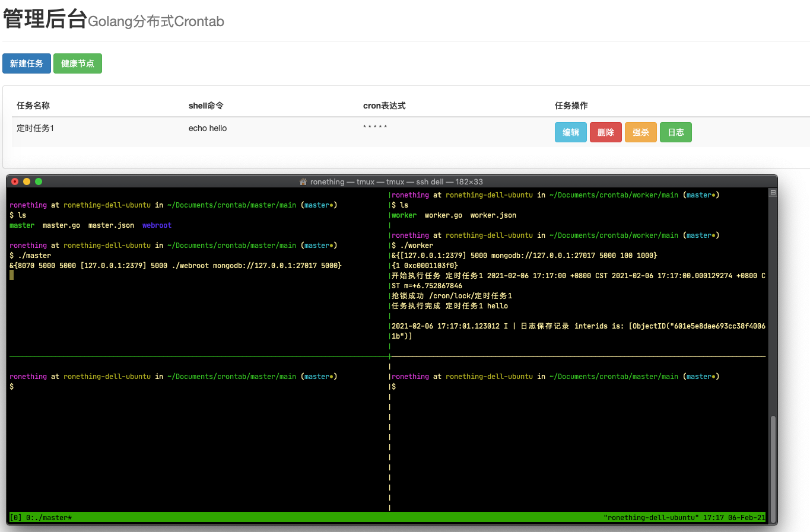Click the 抢锁成功 lock log line
Image resolution: width=810 pixels, height=532 pixels.
(x=452, y=296)
